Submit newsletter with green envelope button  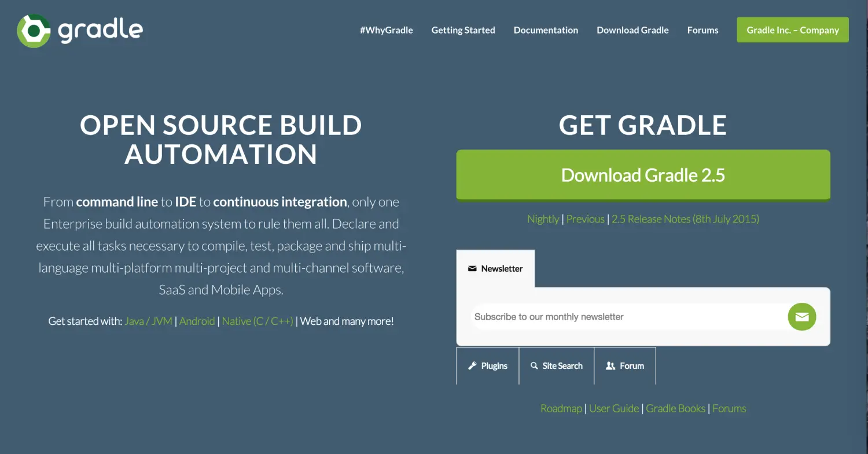click(801, 317)
